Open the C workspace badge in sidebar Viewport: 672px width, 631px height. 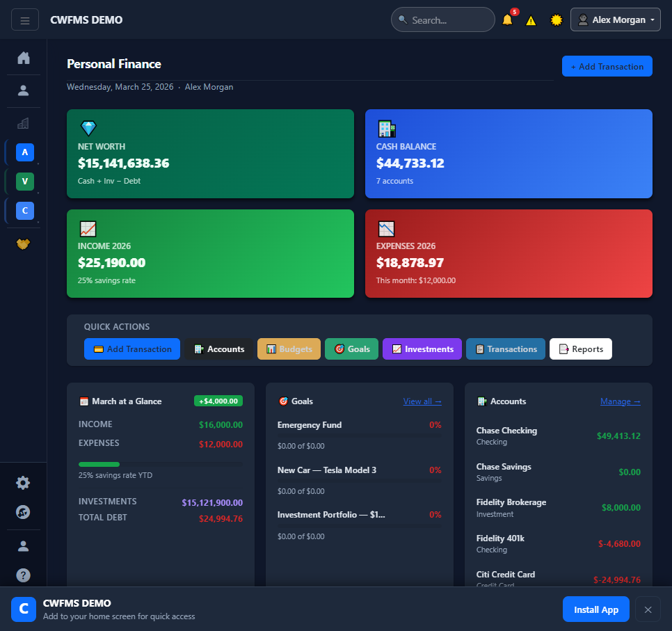tap(24, 210)
